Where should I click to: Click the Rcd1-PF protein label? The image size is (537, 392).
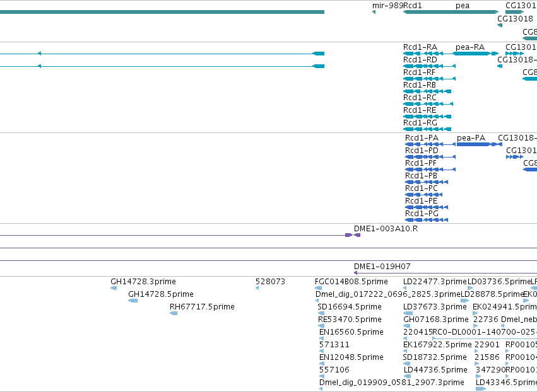point(421,163)
